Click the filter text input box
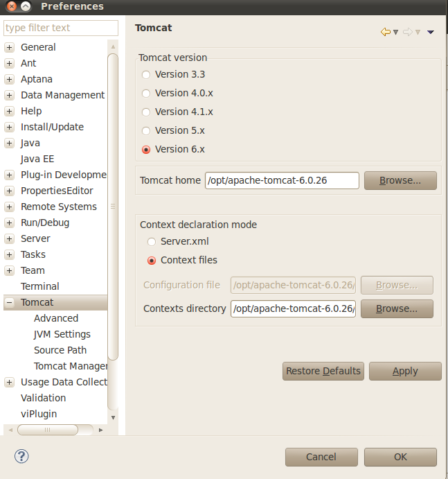Screen dimensions: 448x479 61,28
